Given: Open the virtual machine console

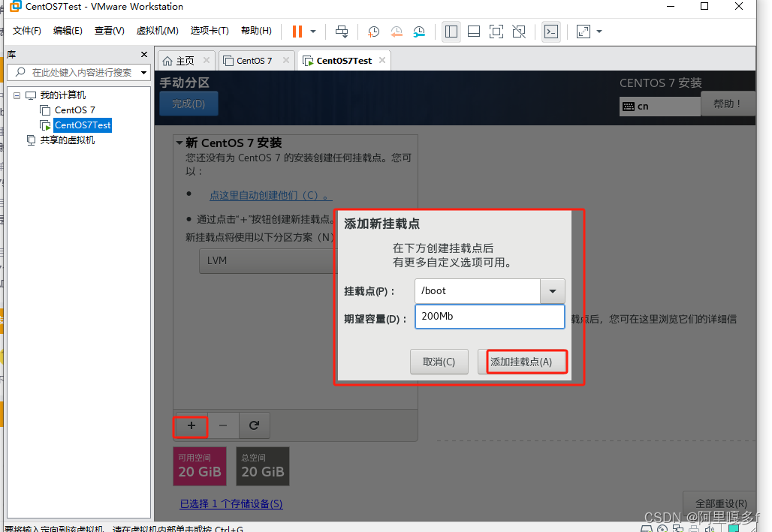Looking at the screenshot, I should (x=552, y=32).
